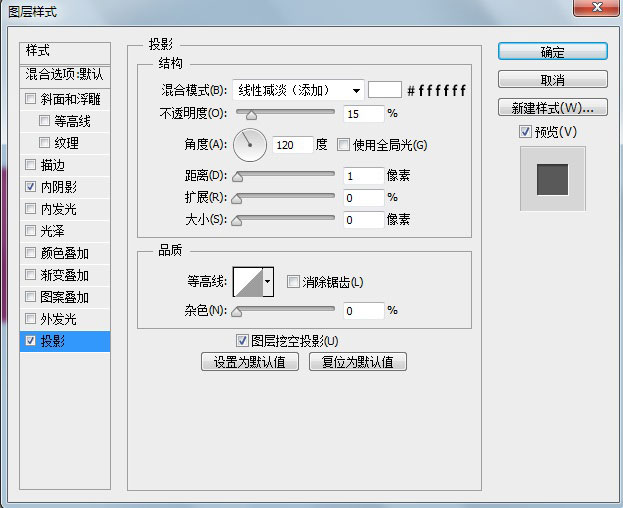Uncheck 图层挖空投影 (Layer Knocks Out Drop Shadow) option

pyautogui.click(x=242, y=341)
